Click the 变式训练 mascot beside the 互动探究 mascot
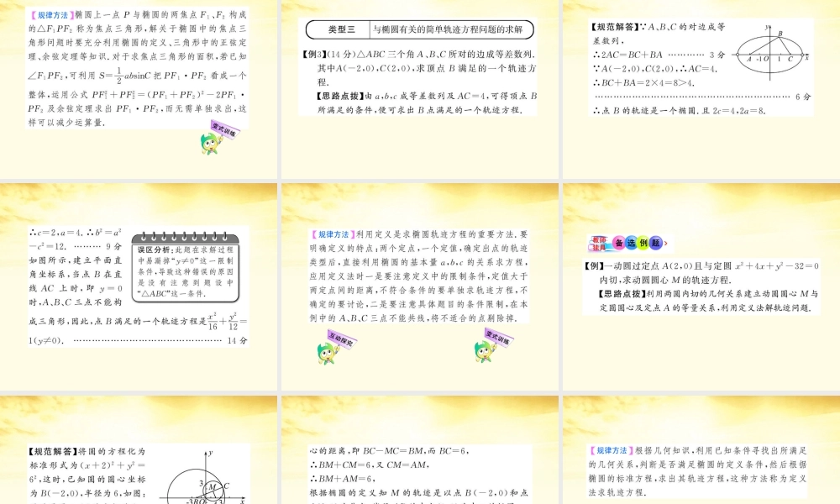Image resolution: width=840 pixels, height=504 pixels. coord(493,345)
